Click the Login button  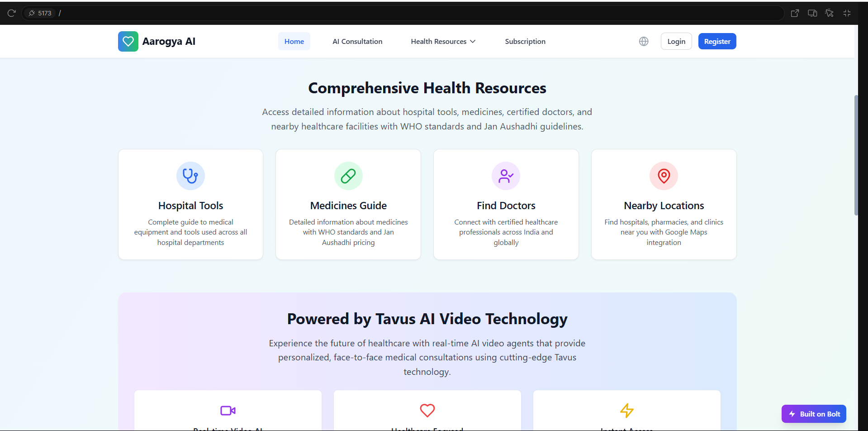tap(676, 41)
